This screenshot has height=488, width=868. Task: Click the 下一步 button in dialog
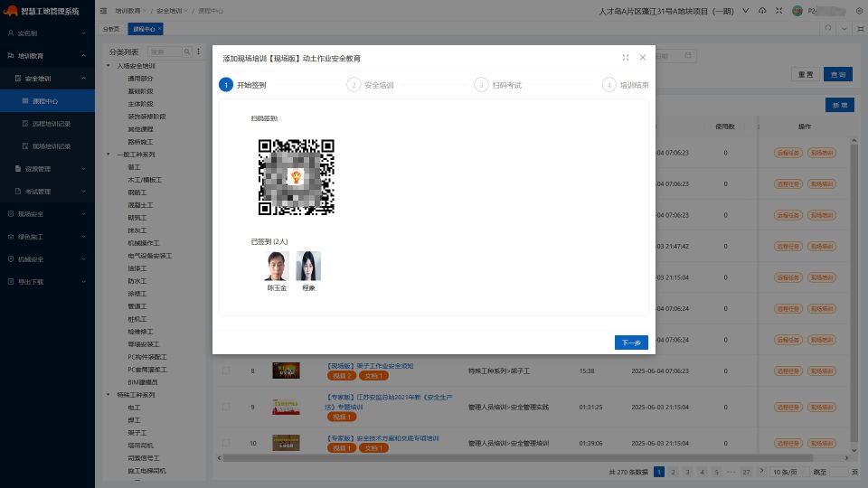pyautogui.click(x=631, y=343)
